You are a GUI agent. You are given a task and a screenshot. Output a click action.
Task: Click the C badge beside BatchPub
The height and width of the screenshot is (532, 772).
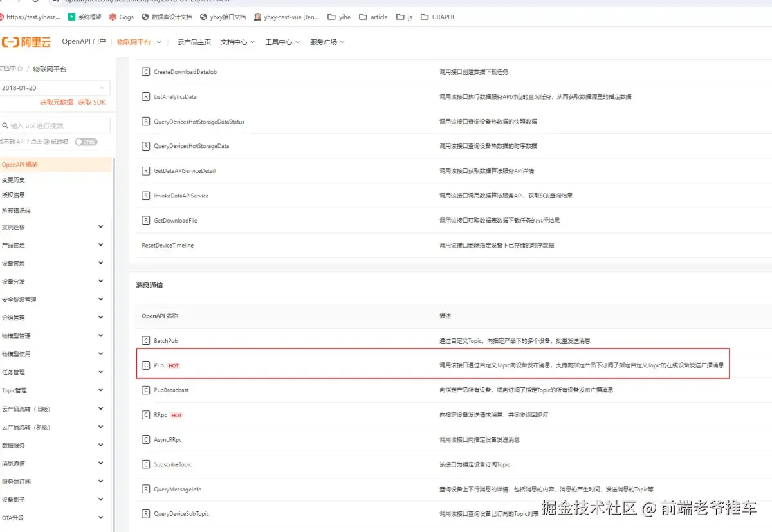(146, 340)
